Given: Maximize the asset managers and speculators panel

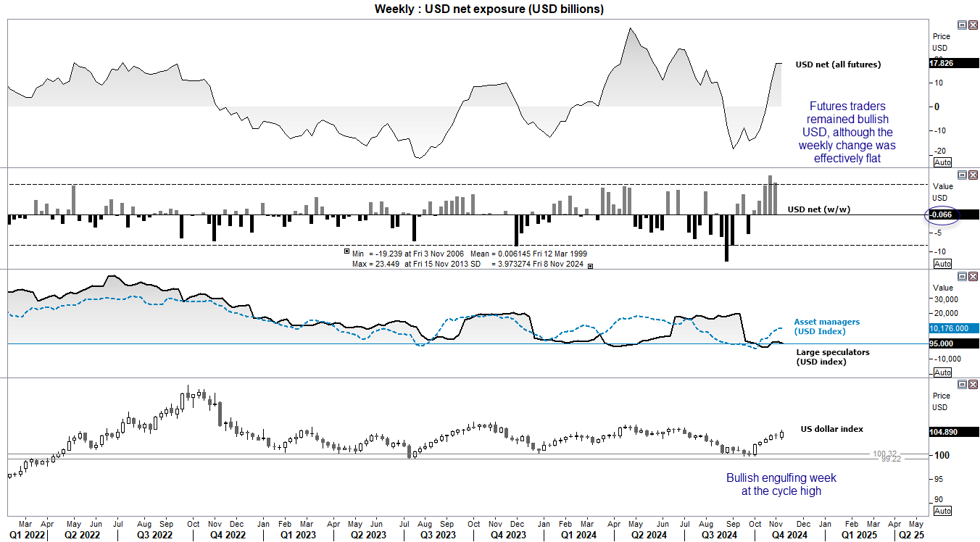Looking at the screenshot, I should pyautogui.click(x=962, y=277).
